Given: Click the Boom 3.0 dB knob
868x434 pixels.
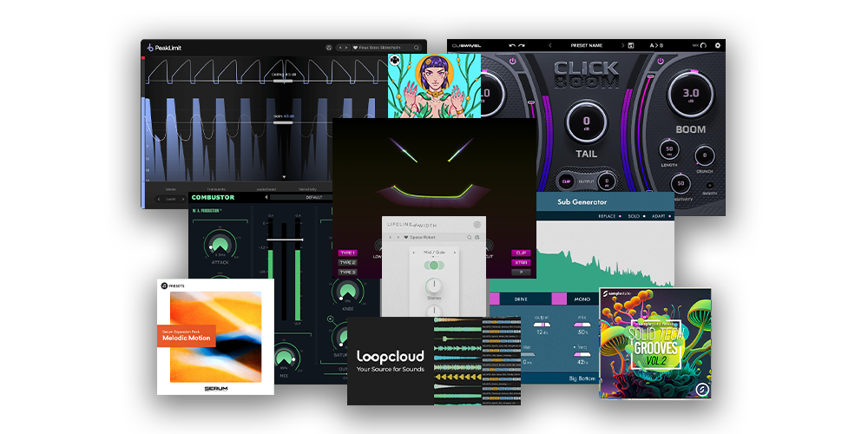Looking at the screenshot, I should point(690,94).
